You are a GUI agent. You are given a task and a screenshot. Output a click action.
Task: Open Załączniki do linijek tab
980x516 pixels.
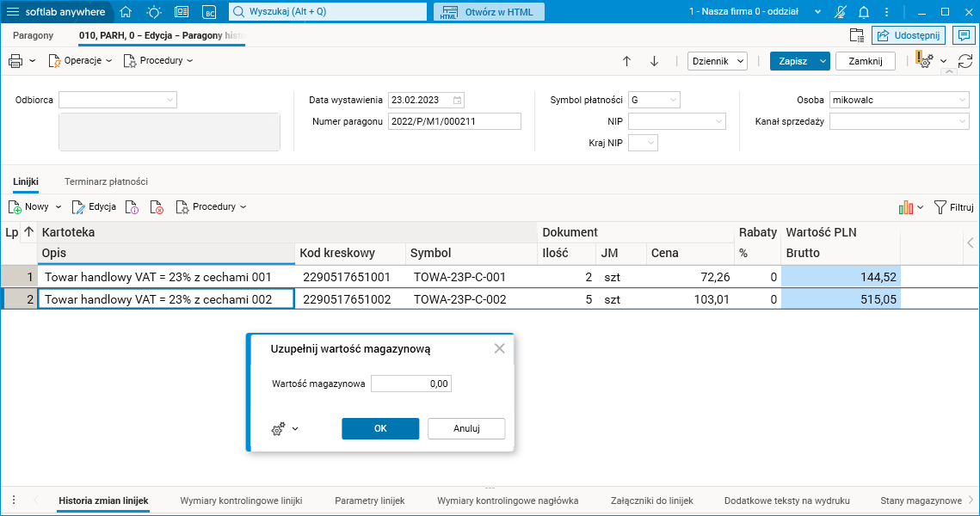tap(652, 501)
